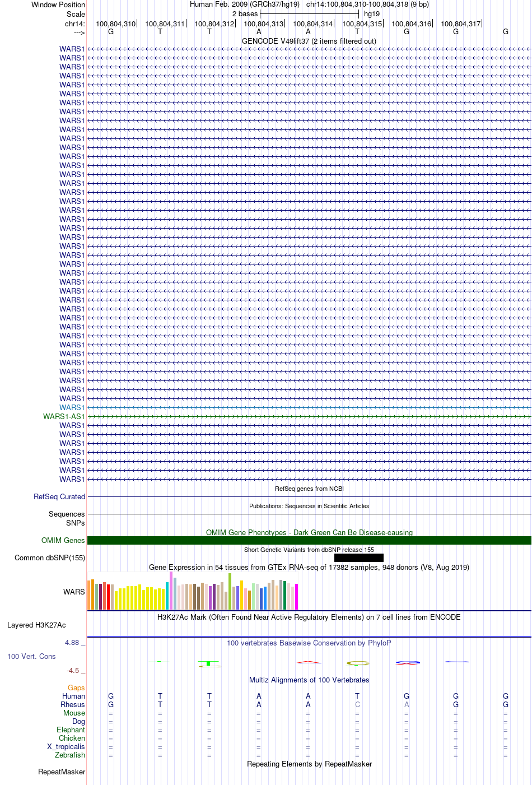Open GENCODE V49lift37 track title
This screenshot has width=532, height=785.
[x=309, y=41]
